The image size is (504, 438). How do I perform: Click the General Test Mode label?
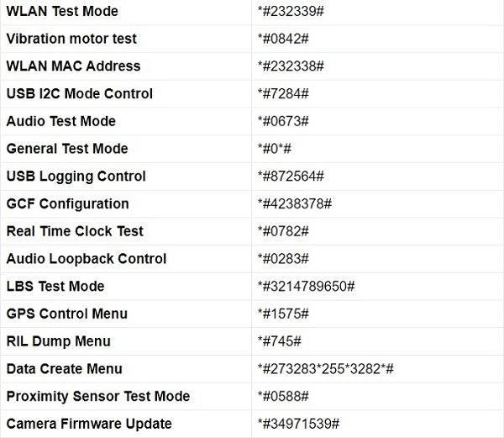[x=67, y=149]
